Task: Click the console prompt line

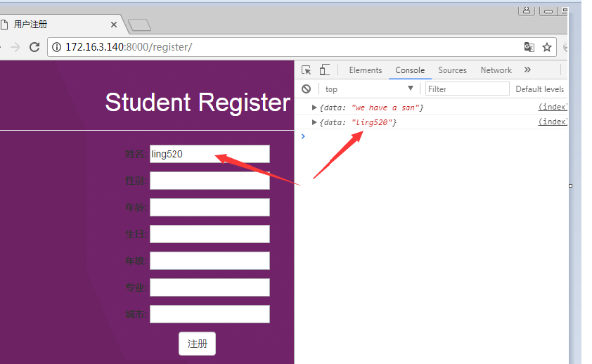Action: [x=430, y=136]
